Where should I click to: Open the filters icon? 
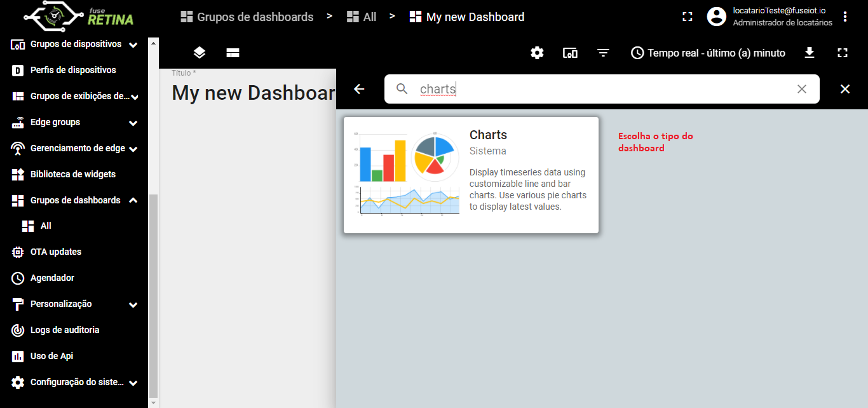(603, 53)
